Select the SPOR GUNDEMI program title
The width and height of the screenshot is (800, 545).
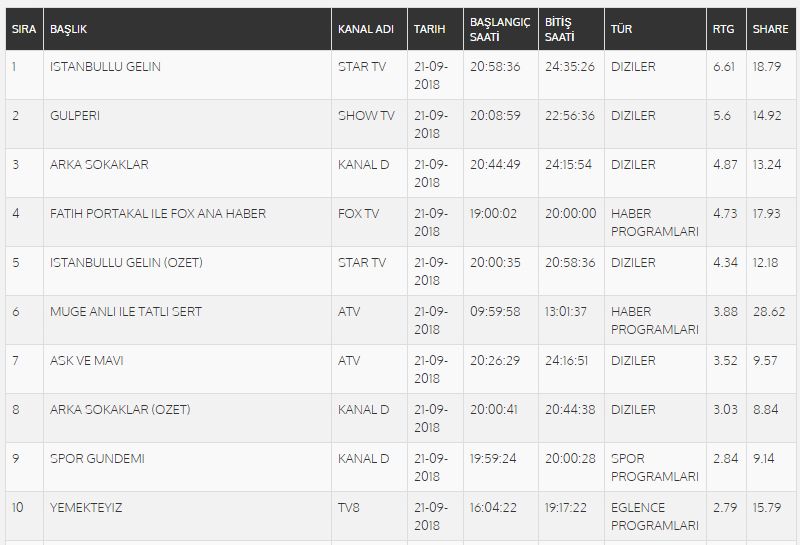(x=97, y=459)
